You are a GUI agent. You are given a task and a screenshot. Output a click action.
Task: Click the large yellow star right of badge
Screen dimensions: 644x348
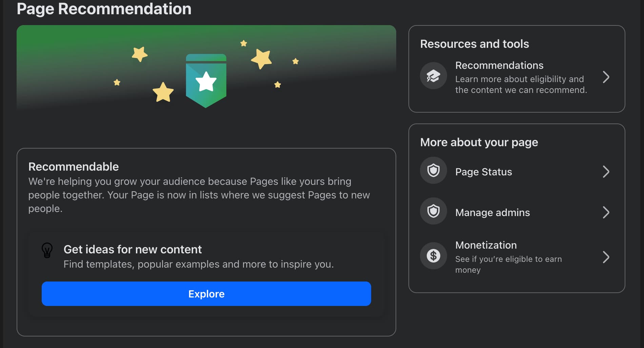pyautogui.click(x=262, y=59)
